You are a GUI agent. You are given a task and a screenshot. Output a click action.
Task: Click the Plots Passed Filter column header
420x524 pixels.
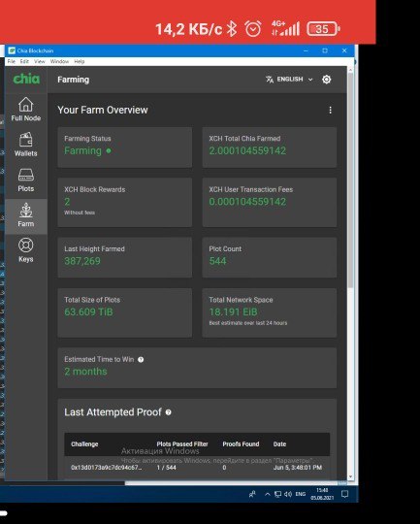(x=182, y=444)
